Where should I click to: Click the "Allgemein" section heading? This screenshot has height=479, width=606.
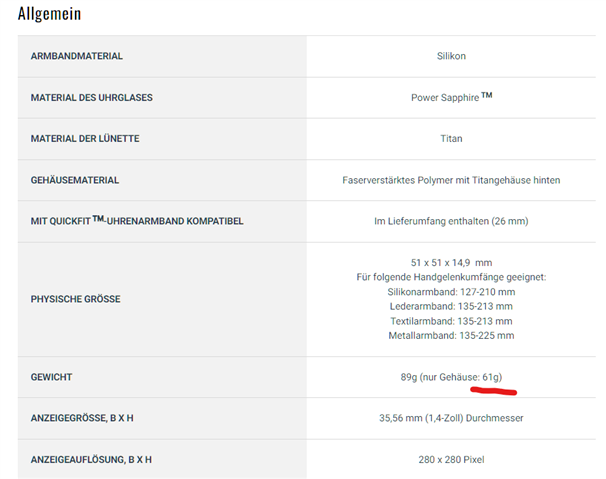pos(50,14)
